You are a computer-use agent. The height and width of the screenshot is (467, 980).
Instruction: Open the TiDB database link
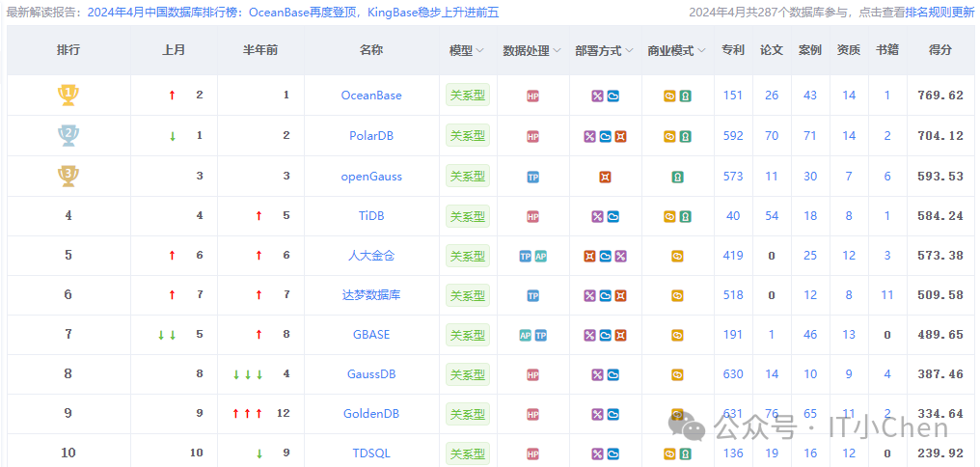pyautogui.click(x=371, y=216)
